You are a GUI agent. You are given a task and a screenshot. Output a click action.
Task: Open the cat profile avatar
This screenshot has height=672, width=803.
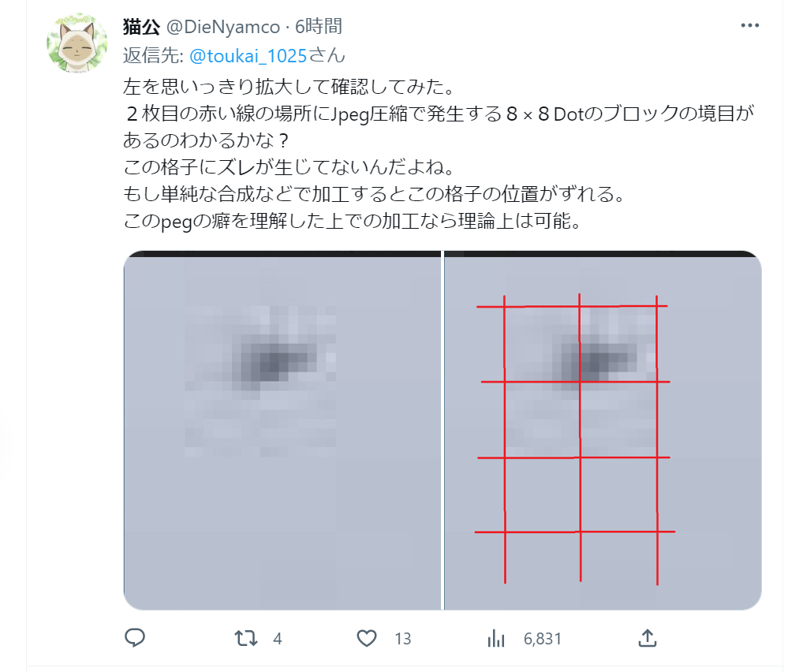77,43
